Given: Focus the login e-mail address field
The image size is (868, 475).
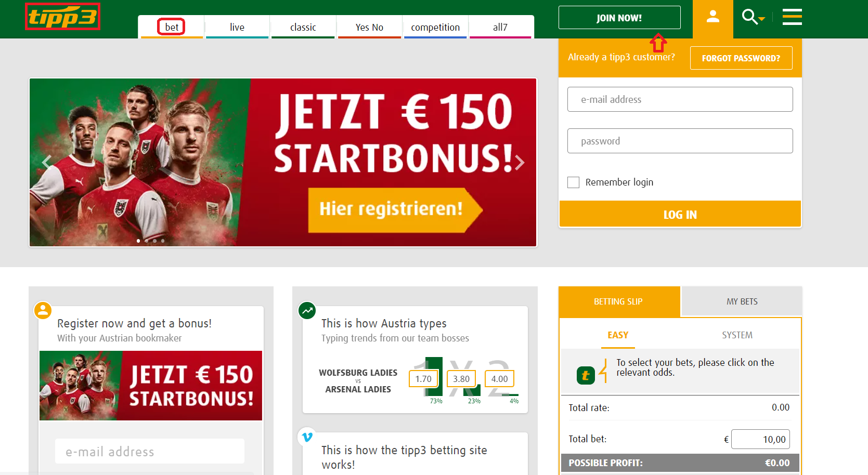Looking at the screenshot, I should [680, 99].
